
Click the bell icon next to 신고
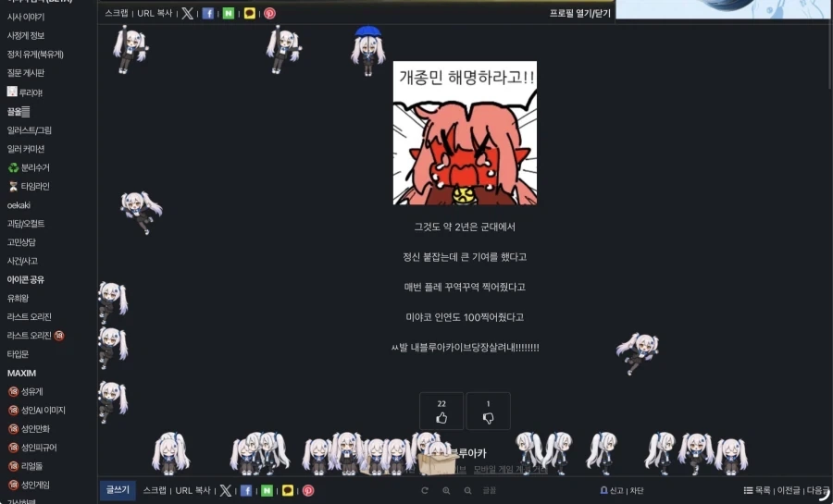click(x=603, y=490)
